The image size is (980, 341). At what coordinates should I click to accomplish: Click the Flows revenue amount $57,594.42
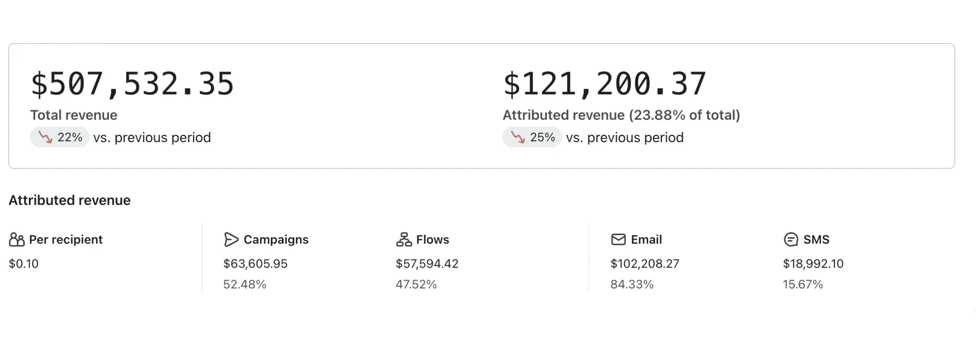click(427, 264)
